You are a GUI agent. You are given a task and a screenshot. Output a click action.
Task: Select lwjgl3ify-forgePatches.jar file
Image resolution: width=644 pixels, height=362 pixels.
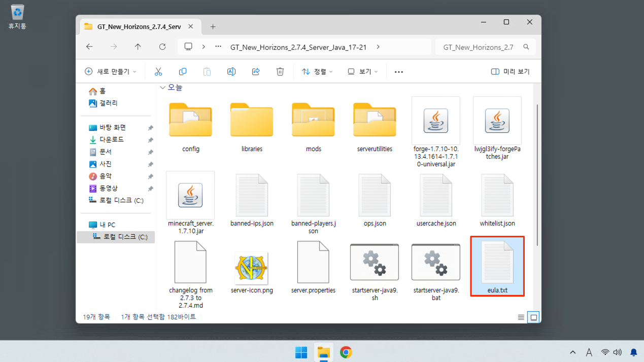coord(497,129)
